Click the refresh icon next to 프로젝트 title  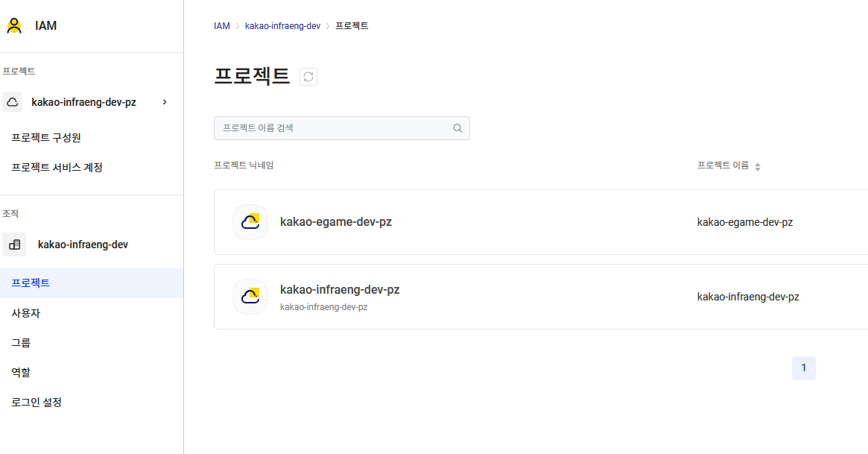click(308, 76)
